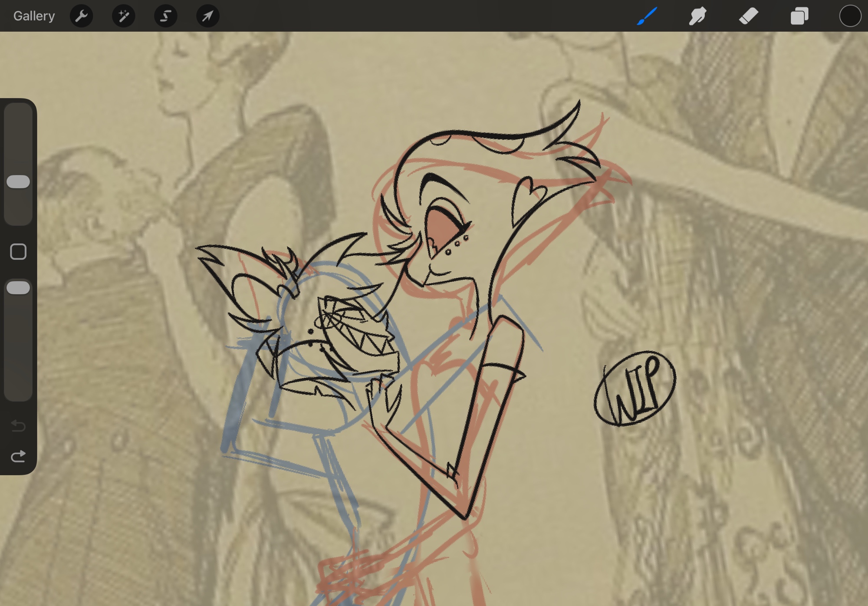Undo the last stroke
The width and height of the screenshot is (868, 606).
(18, 425)
